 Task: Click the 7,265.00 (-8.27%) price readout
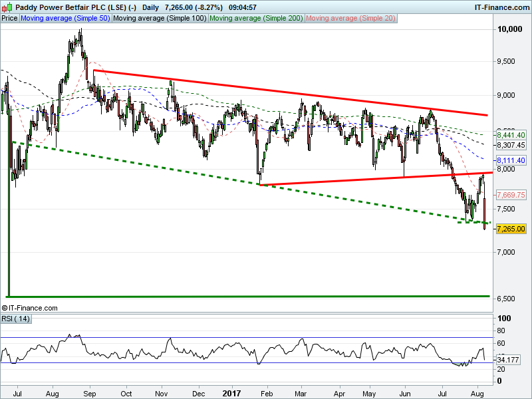(194, 7)
